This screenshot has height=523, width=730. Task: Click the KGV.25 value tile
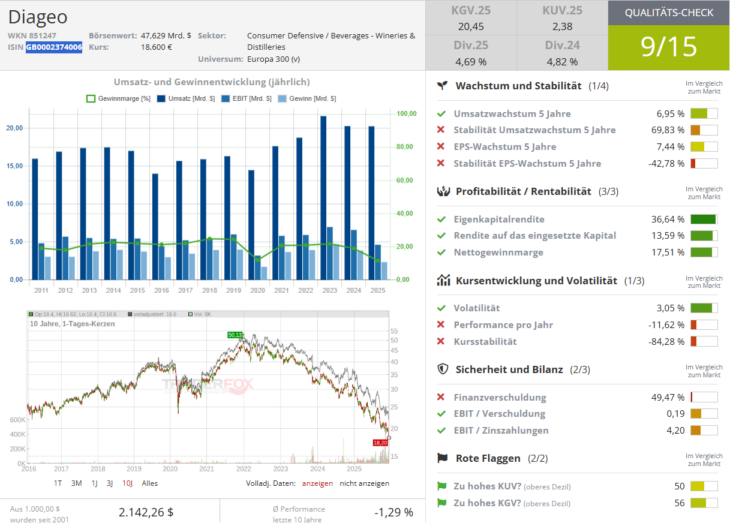[x=471, y=19]
